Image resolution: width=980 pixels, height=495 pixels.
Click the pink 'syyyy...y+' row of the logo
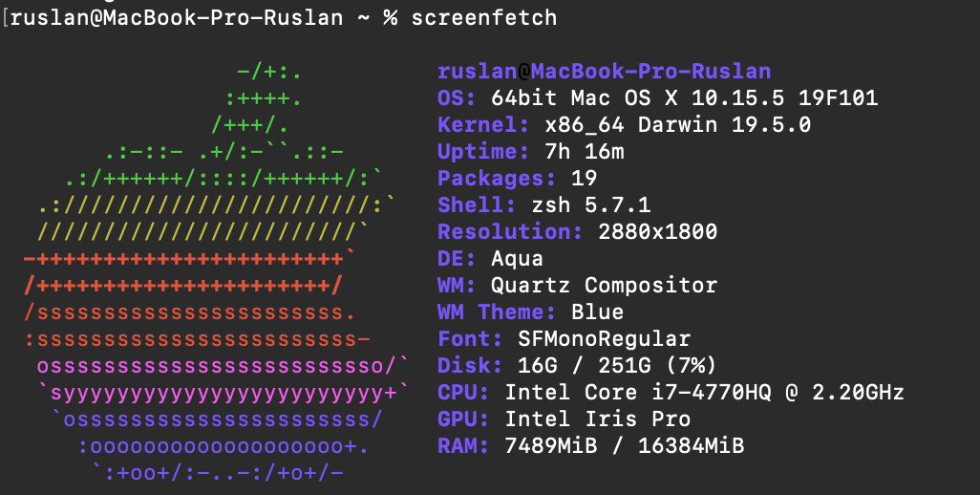(223, 393)
